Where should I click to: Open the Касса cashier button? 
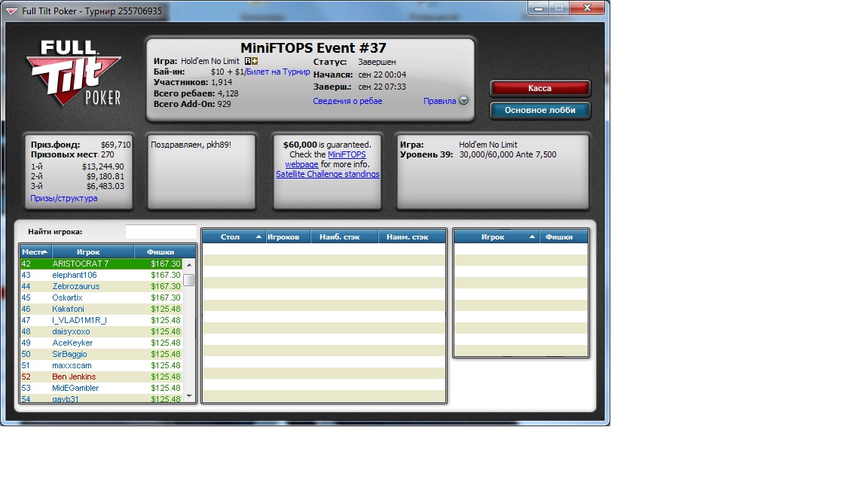coord(539,88)
